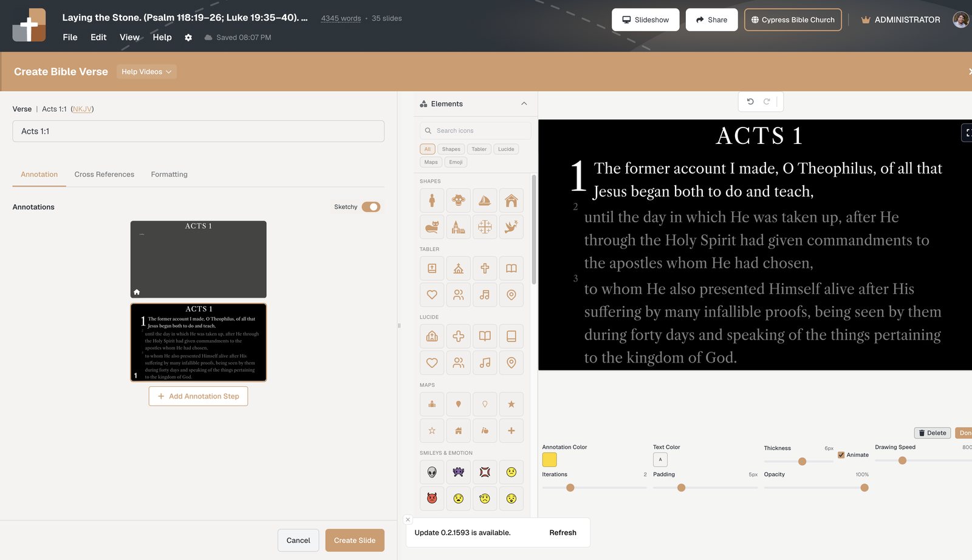Collapse the Elements panel
This screenshot has height=560, width=972.
(x=524, y=104)
